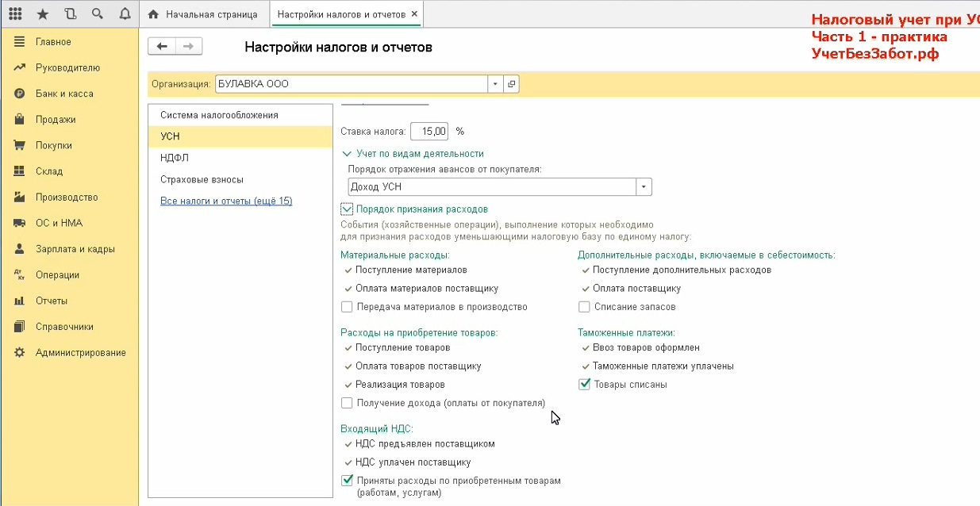This screenshot has height=506, width=980.
Task: Open Favorites star icon
Action: [x=43, y=14]
